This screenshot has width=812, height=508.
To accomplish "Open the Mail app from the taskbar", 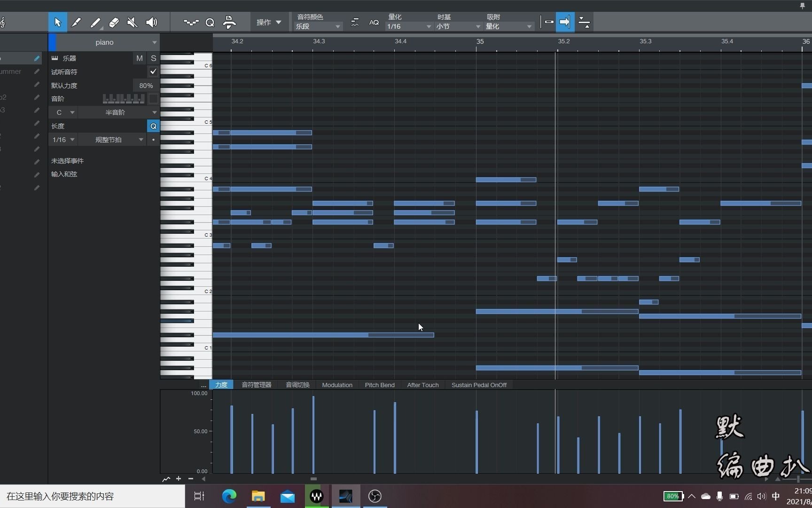I will 288,496.
